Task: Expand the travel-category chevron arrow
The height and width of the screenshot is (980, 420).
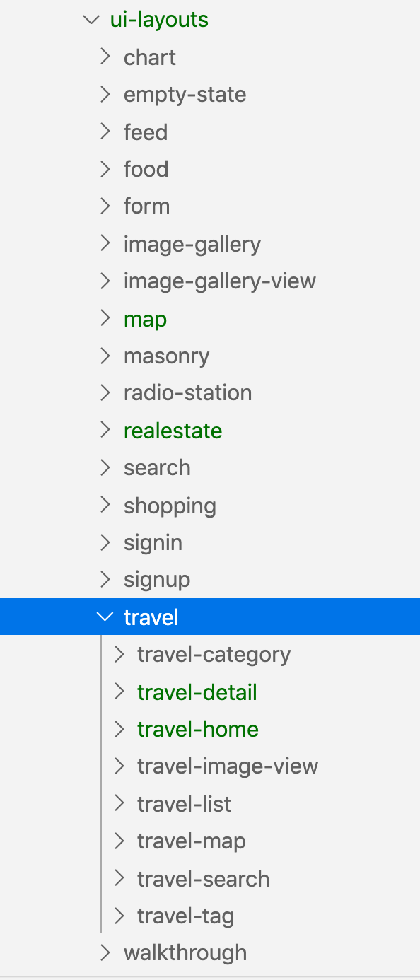Action: click(119, 654)
